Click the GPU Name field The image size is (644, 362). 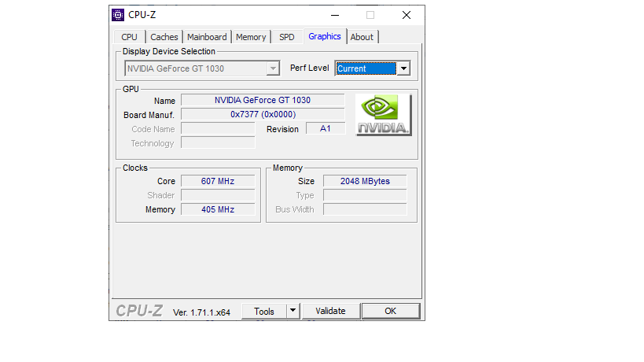pos(263,100)
